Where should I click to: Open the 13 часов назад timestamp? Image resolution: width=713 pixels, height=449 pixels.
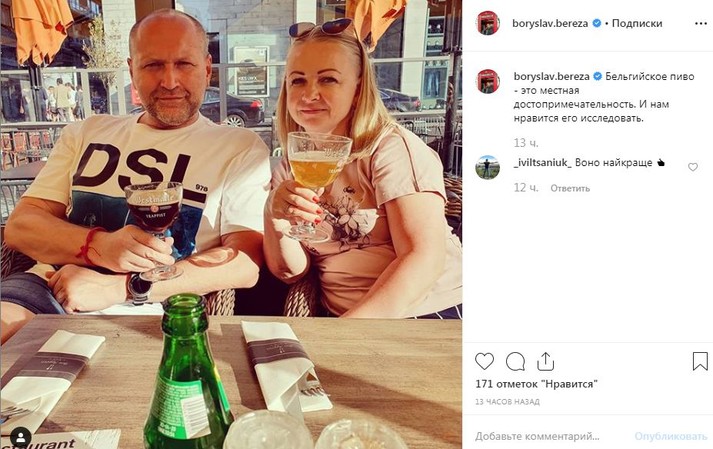(507, 402)
